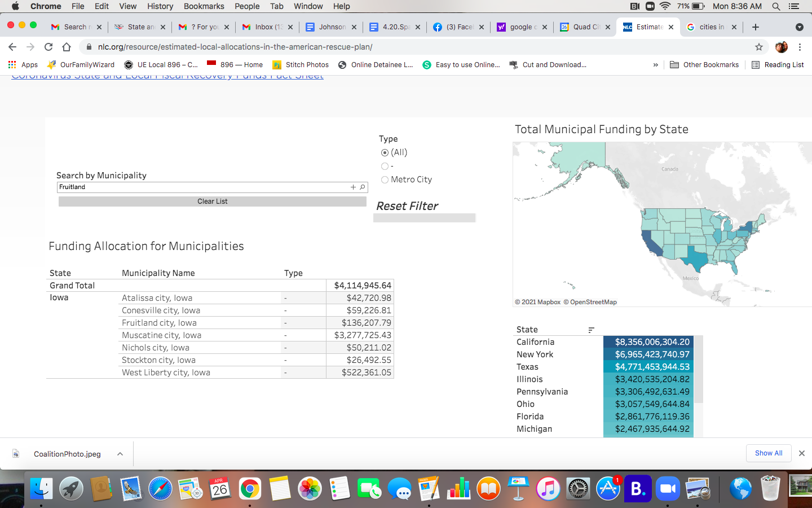
Task: Close the downloads bar
Action: pos(801,453)
